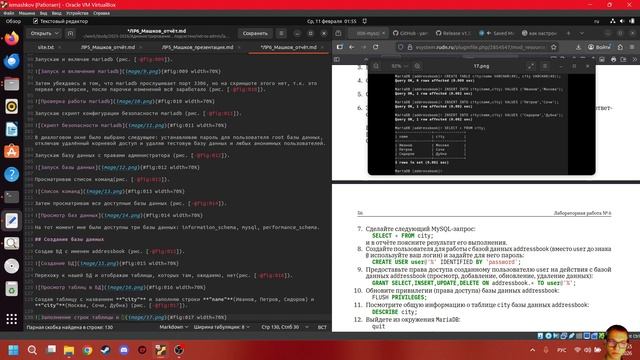The width and height of the screenshot is (640, 360).
Task: Open Discord on Windows taskbar
Action: [x=124, y=350]
